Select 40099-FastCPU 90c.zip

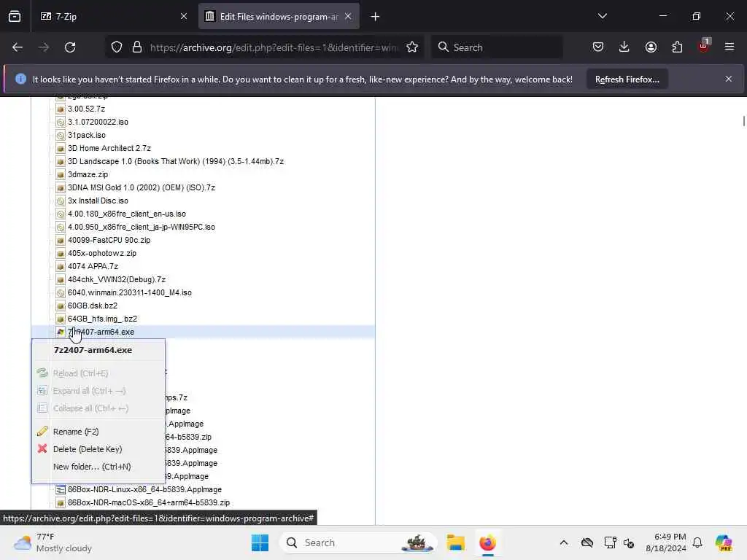click(x=109, y=240)
